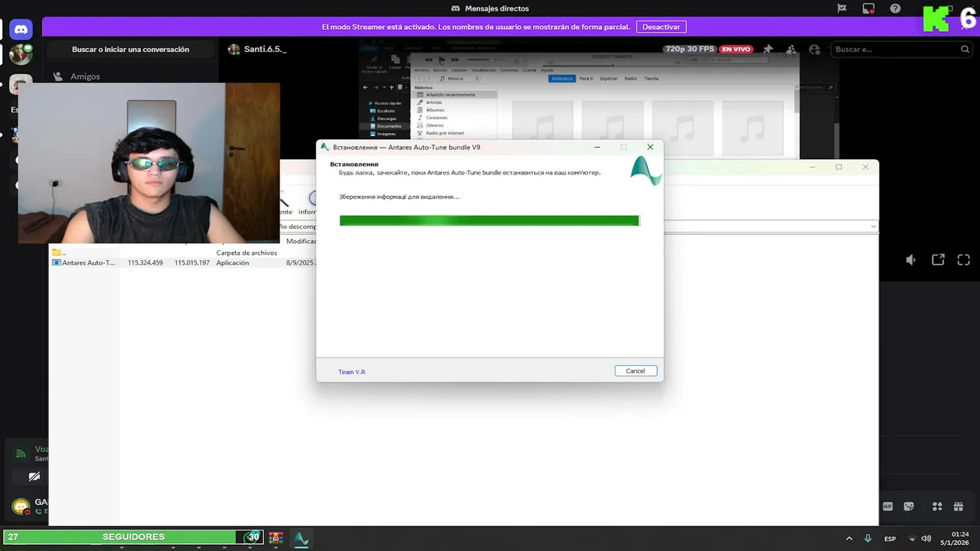The image size is (980, 551).
Task: Click the voice connection signal icon
Action: [21, 454]
